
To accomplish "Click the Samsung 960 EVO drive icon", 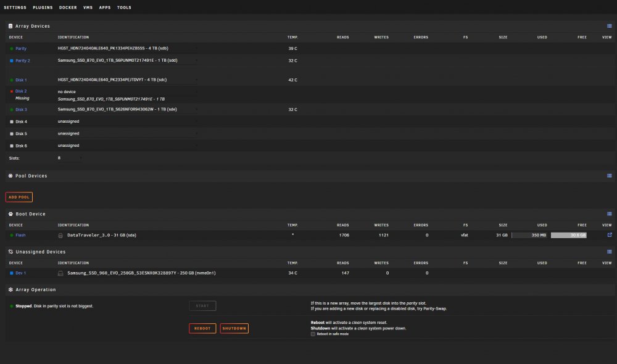I will pos(60,273).
